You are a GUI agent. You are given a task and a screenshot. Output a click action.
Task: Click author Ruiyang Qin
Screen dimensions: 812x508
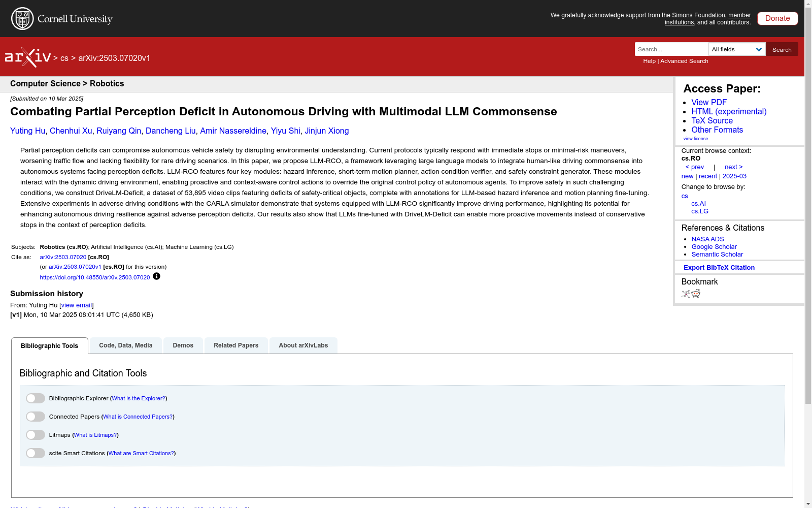point(119,131)
